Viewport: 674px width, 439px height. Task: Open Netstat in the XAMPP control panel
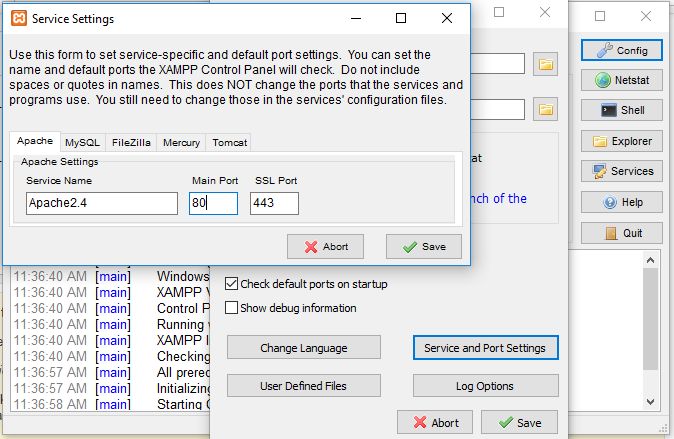pos(622,80)
